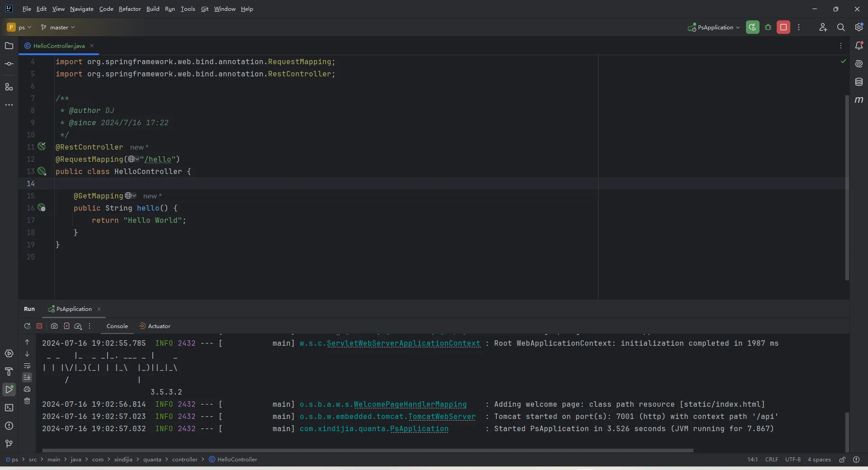Open the Navigate menu
The height and width of the screenshot is (470, 868).
point(82,9)
